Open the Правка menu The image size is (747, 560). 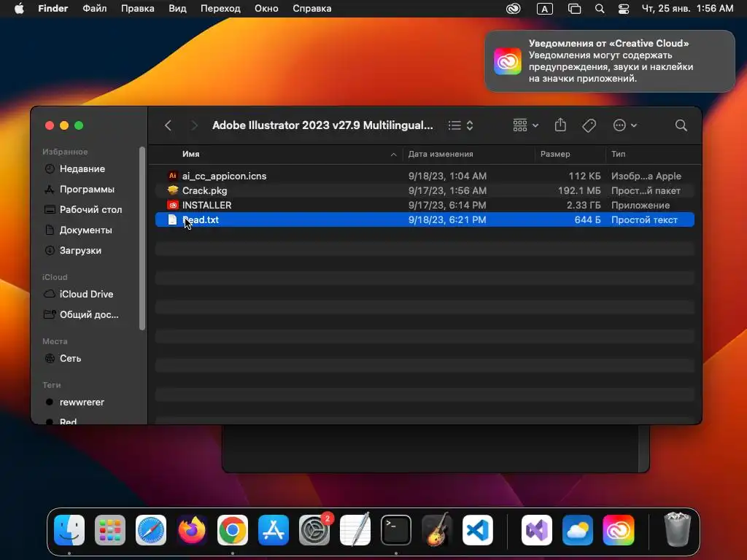pos(137,9)
